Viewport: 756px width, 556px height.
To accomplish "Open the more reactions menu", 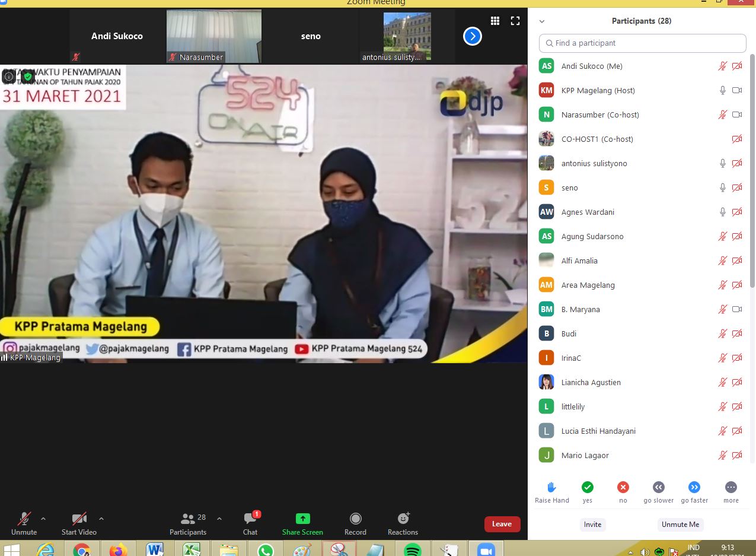I will coord(731,487).
